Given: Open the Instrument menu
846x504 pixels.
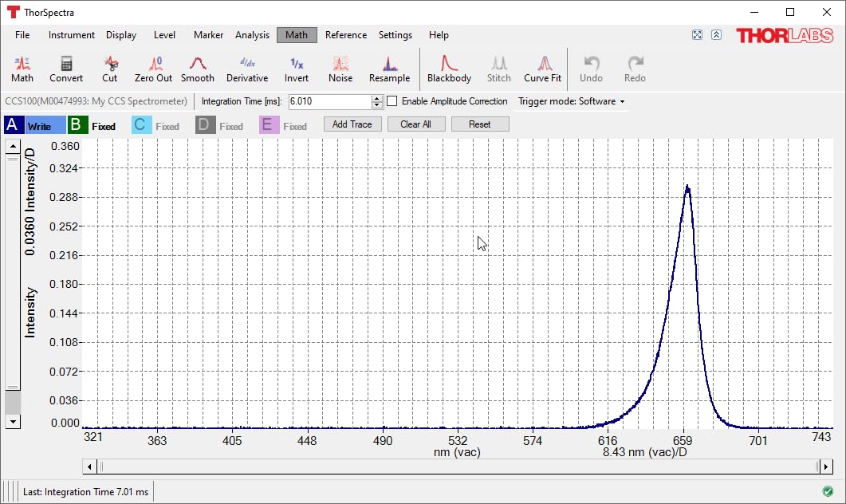Looking at the screenshot, I should click(71, 35).
